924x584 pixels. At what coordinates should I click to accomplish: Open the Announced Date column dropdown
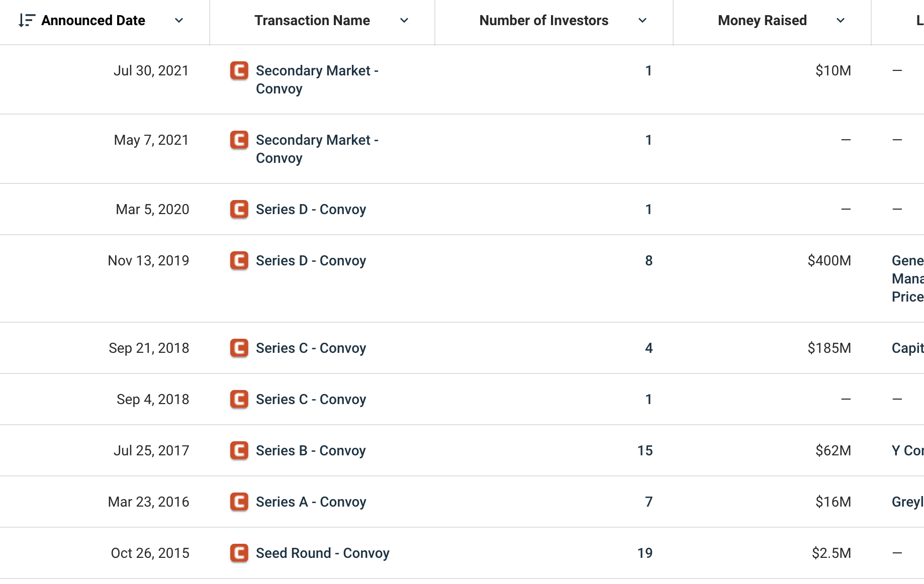point(179,21)
